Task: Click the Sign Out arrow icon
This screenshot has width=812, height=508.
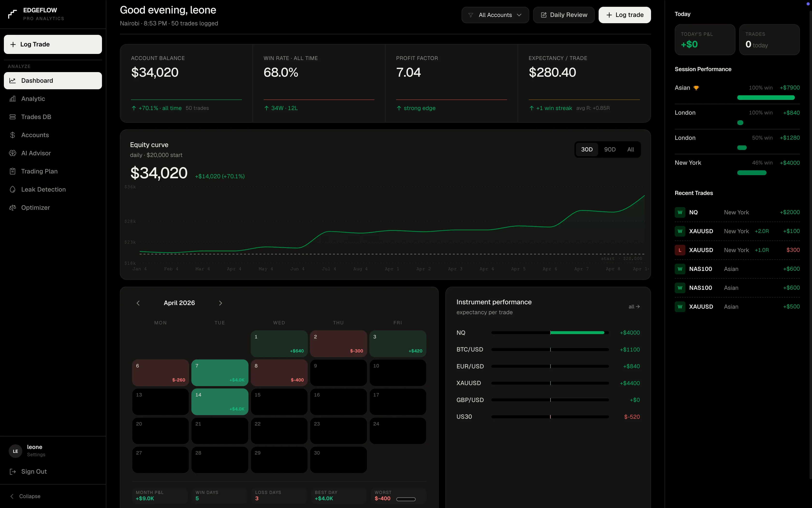Action: [x=12, y=472]
